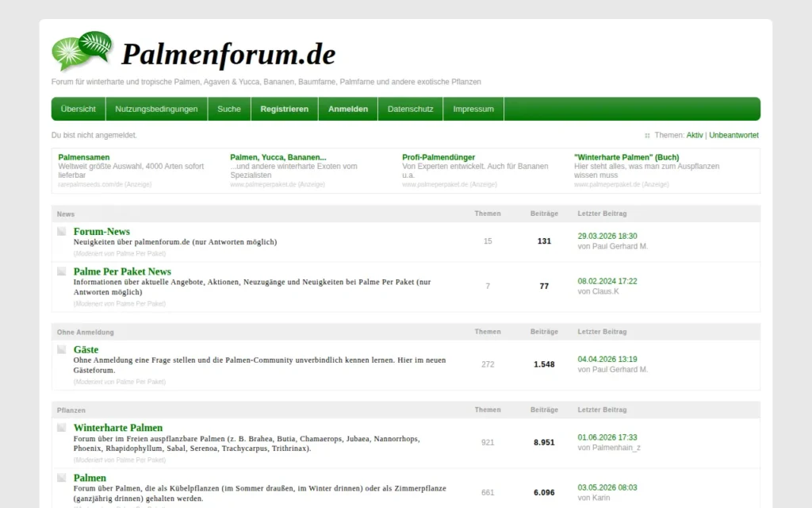Open the Suche menu item
The image size is (812, 508).
pyautogui.click(x=229, y=109)
